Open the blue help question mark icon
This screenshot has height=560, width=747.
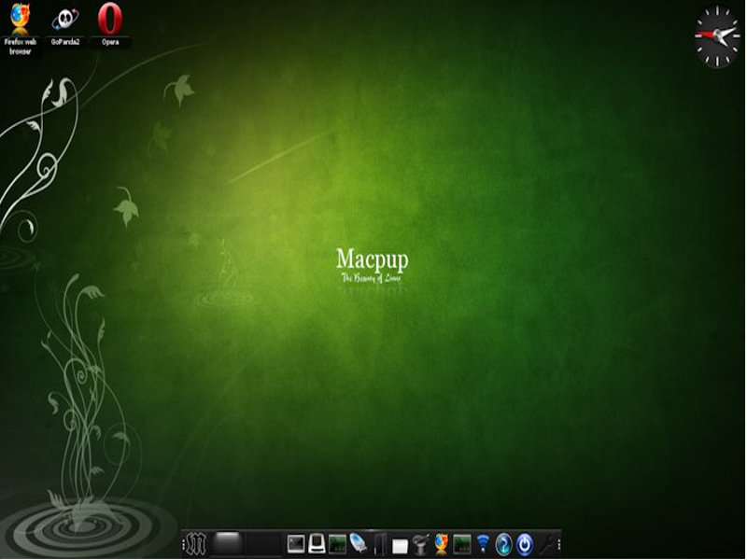(x=503, y=545)
